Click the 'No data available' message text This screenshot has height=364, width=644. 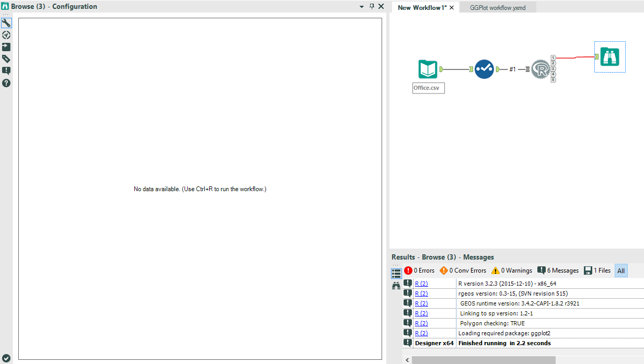[x=200, y=189]
